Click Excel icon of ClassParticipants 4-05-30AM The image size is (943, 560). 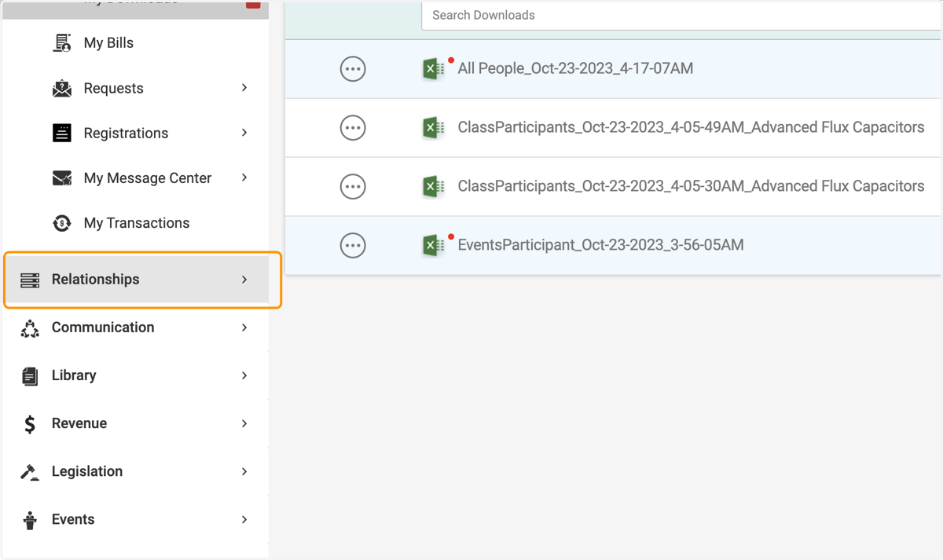pyautogui.click(x=433, y=186)
